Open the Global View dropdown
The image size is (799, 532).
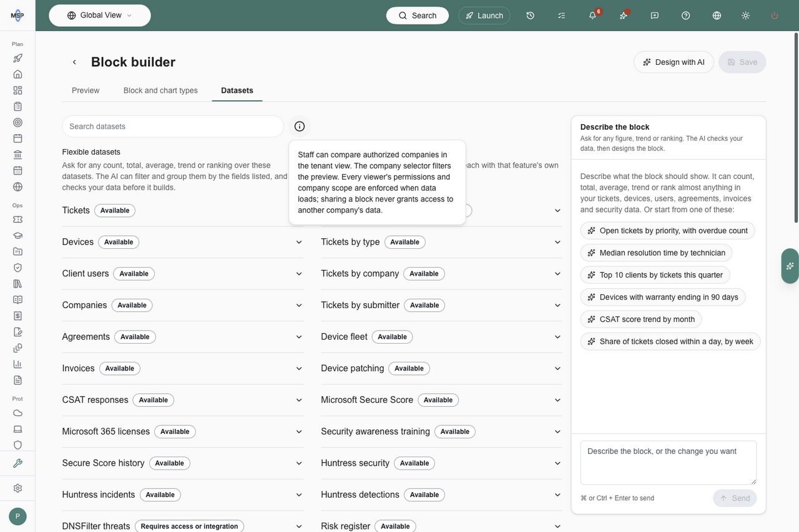pos(100,16)
